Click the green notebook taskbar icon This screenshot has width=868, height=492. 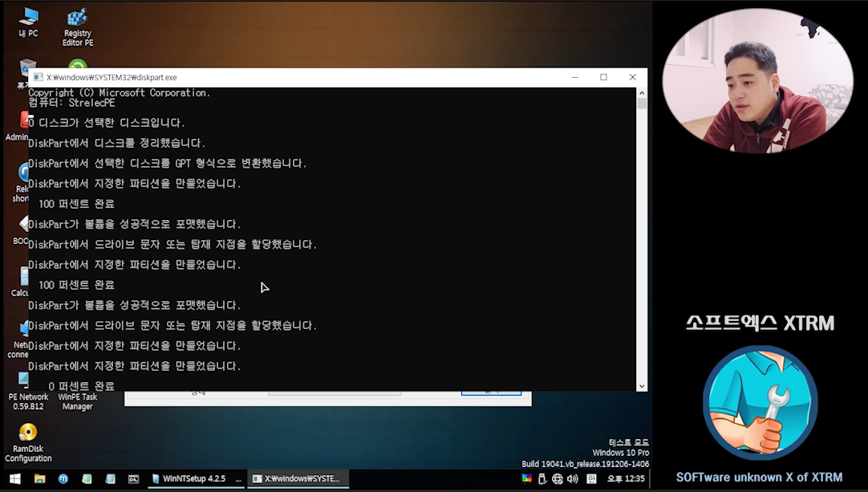87,478
